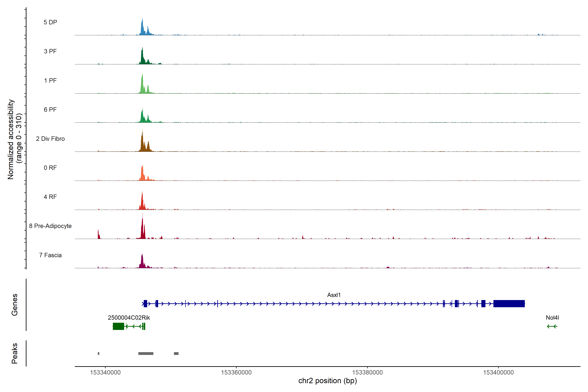
Task: Click the 7 Fascia track label
Action: (x=50, y=255)
